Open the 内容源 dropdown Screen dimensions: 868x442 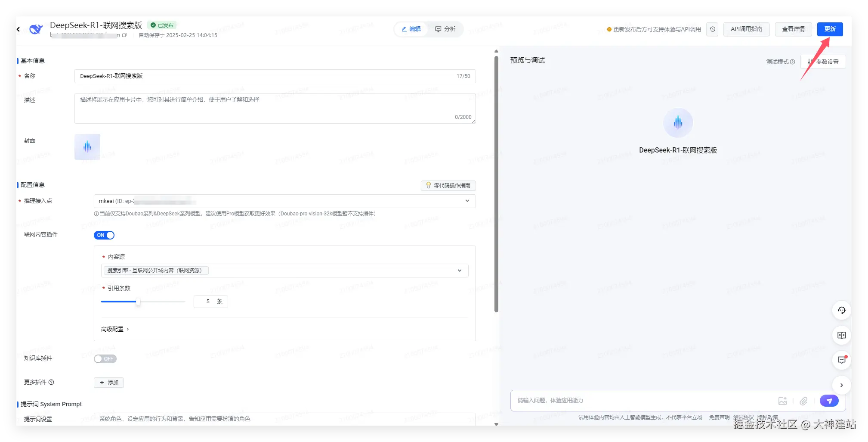pos(285,271)
